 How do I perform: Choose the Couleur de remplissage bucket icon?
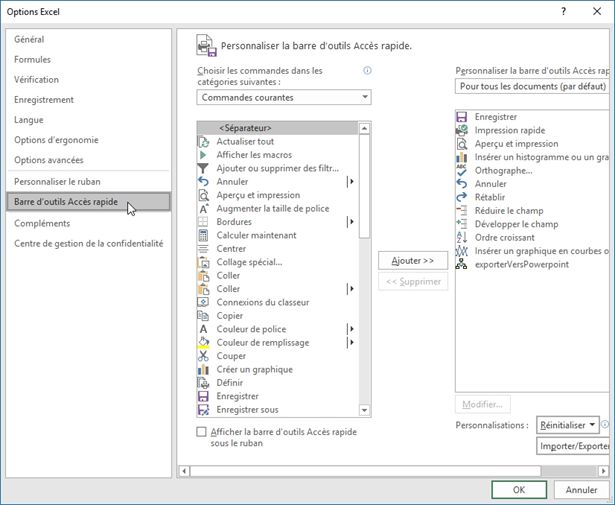click(x=203, y=342)
